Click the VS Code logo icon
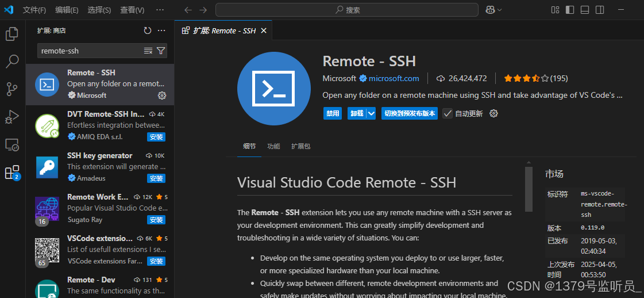Image resolution: width=644 pixels, height=298 pixels. pos(9,10)
